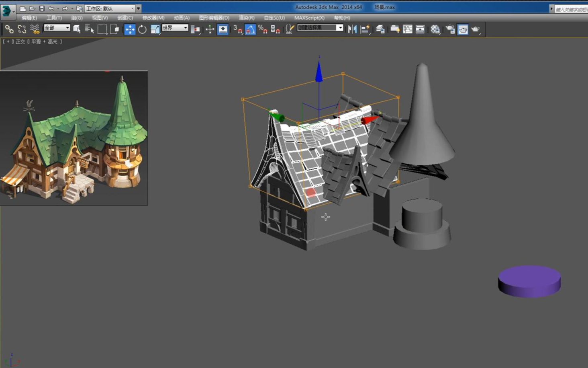Screen dimensions: 588x368
Task: Activate the Select and Move tool
Action: click(x=130, y=29)
